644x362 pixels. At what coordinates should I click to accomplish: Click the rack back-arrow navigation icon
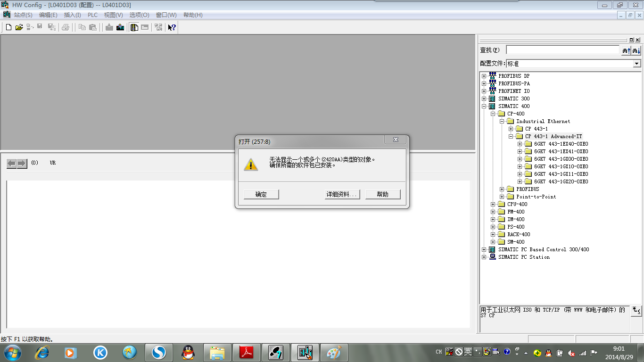[11, 164]
